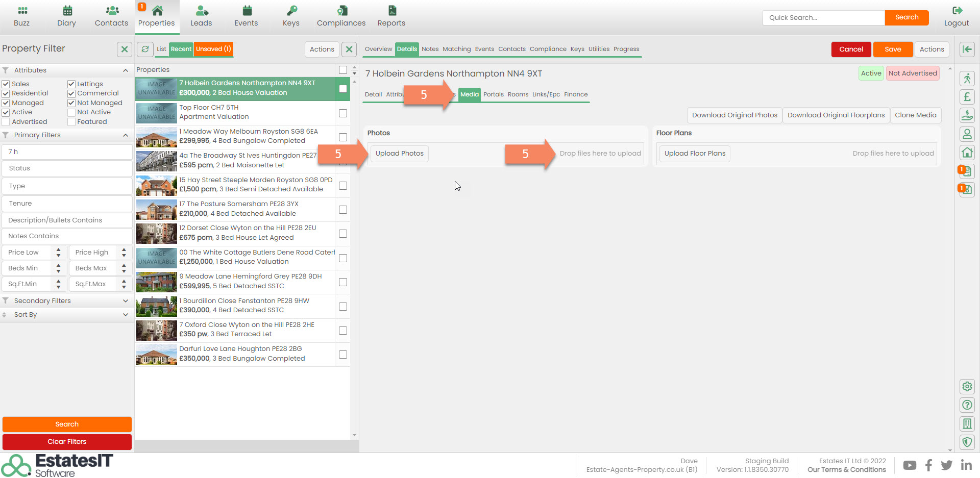Viewport: 980px width, 478px height.
Task: Tick the checkbox for 1 Meadow Way
Action: tap(343, 137)
